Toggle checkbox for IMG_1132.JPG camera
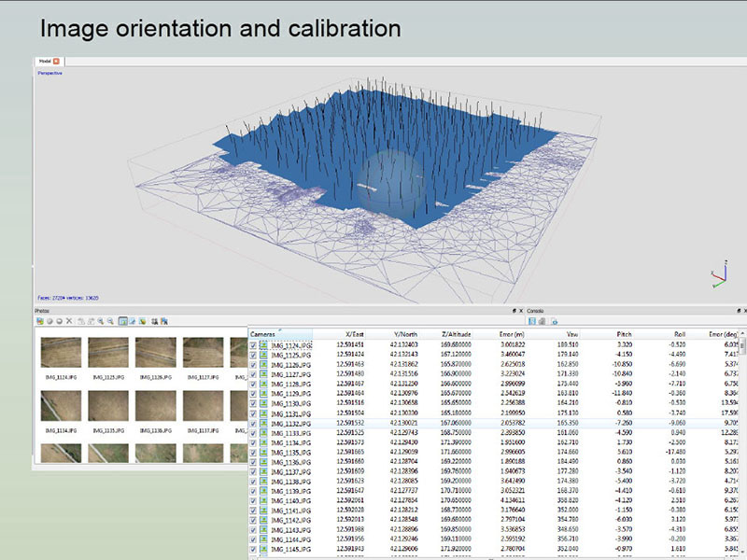Viewport: 747px width, 560px height. [x=254, y=423]
